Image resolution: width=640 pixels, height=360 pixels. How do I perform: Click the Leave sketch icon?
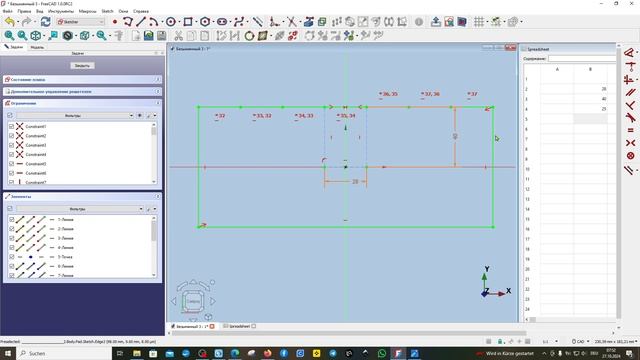tap(436, 22)
